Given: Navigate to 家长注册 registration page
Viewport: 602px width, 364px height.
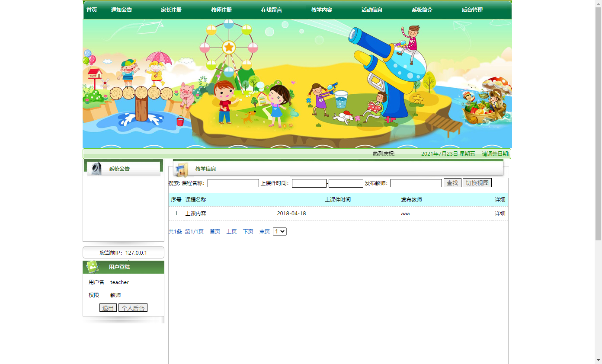Looking at the screenshot, I should tap(170, 10).
